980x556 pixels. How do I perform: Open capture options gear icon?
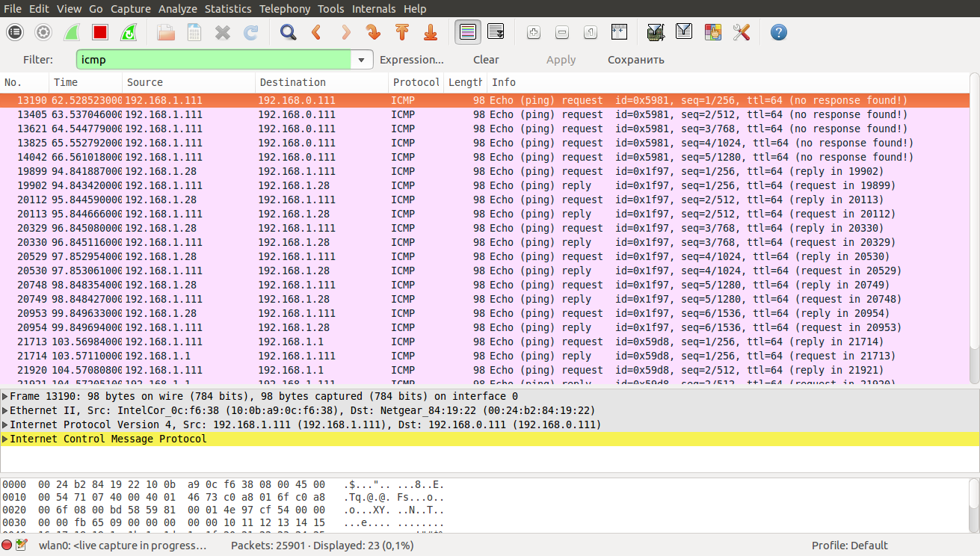[x=43, y=32]
